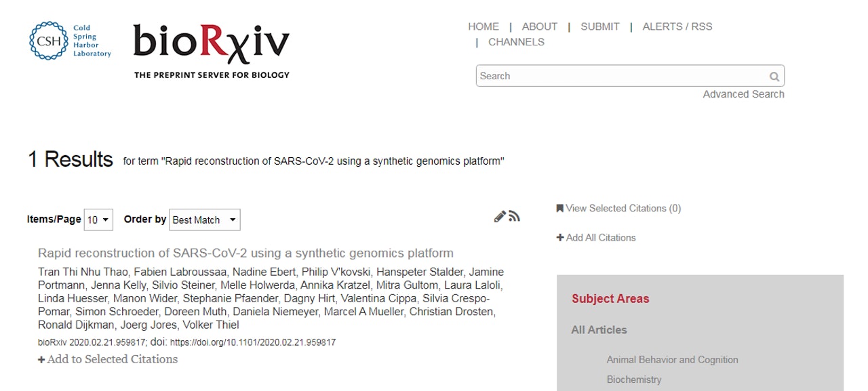Open the RSS feed icon
The image size is (868, 391).
[515, 216]
